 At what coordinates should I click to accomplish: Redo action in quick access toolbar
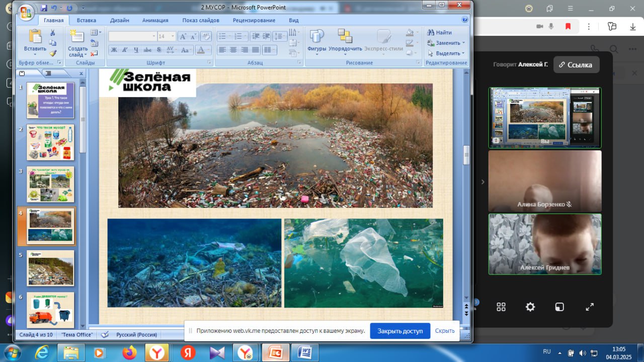[x=69, y=8]
